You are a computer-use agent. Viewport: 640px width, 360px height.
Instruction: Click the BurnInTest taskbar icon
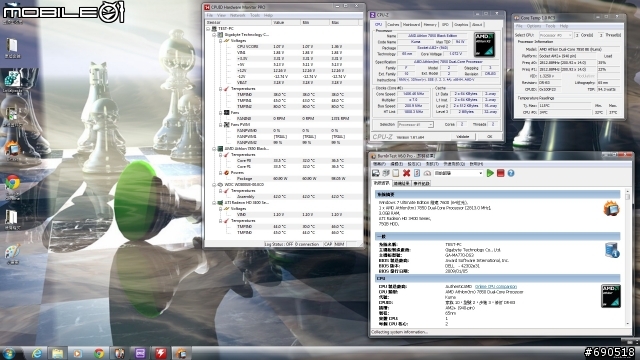pos(181,353)
